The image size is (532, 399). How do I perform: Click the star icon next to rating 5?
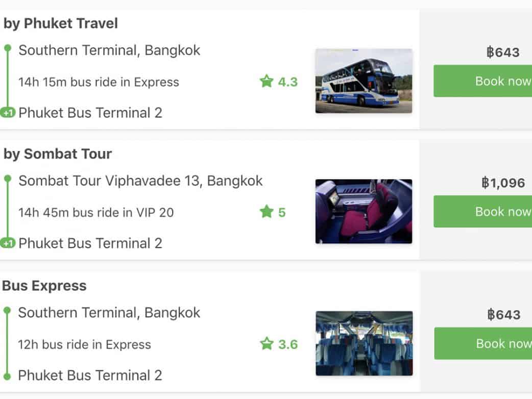point(267,212)
